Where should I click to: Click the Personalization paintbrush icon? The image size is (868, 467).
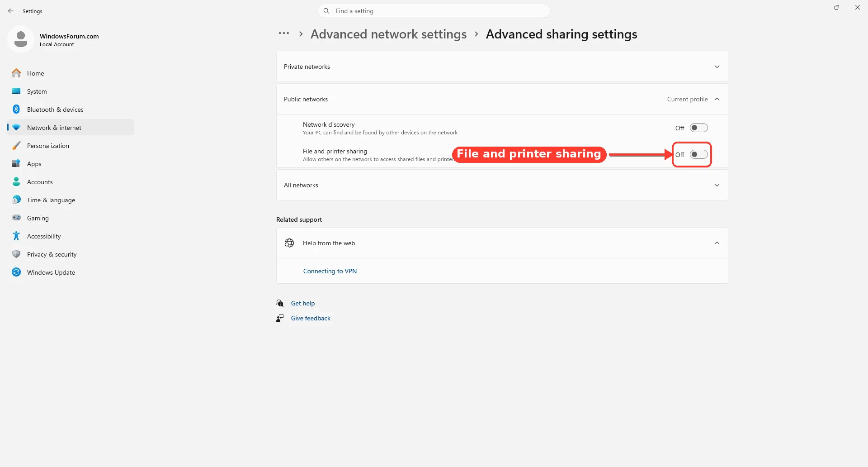16,145
